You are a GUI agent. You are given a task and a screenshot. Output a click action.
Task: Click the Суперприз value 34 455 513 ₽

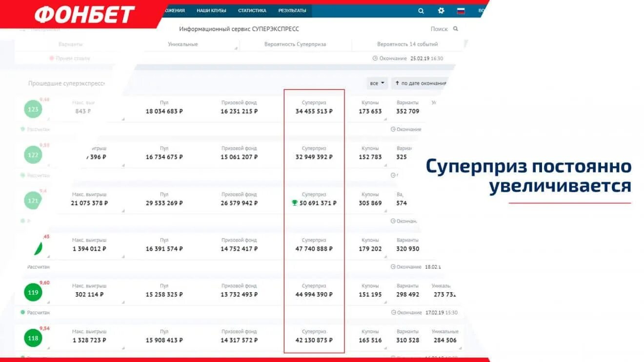314,111
